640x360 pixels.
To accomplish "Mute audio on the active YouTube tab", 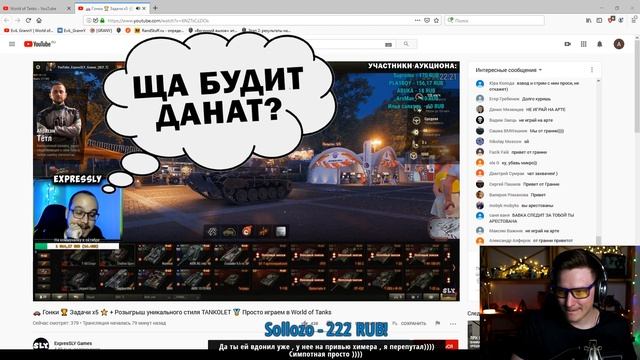I will tap(138, 8).
